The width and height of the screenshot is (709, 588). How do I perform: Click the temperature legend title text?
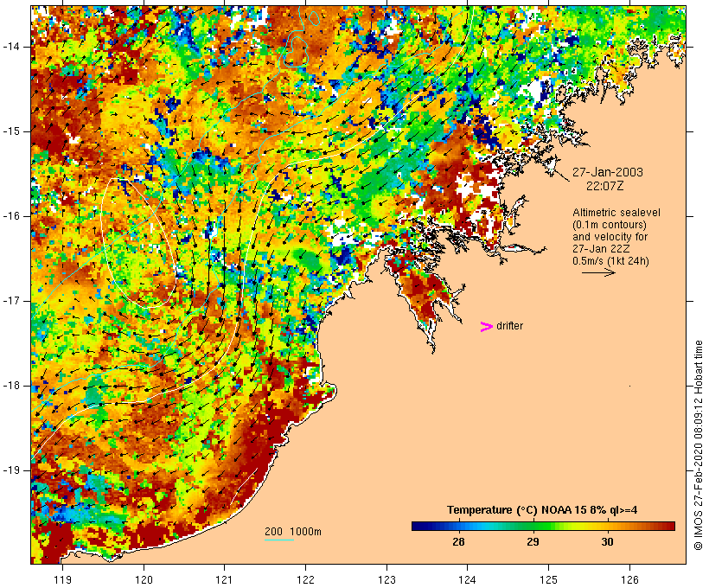click(542, 510)
